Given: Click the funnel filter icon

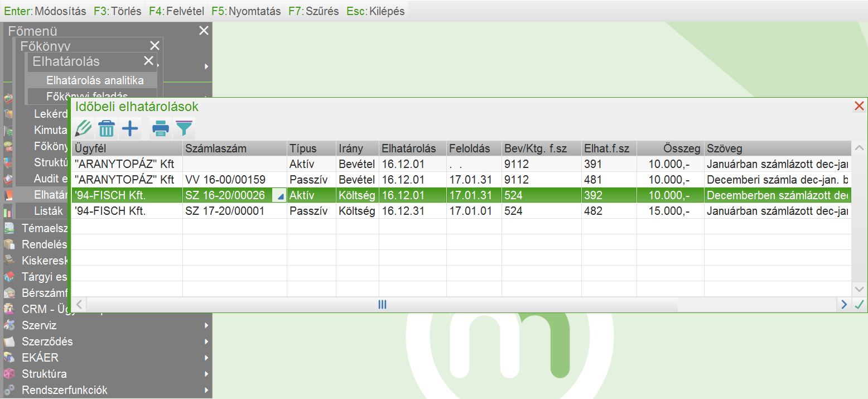Looking at the screenshot, I should tap(184, 129).
